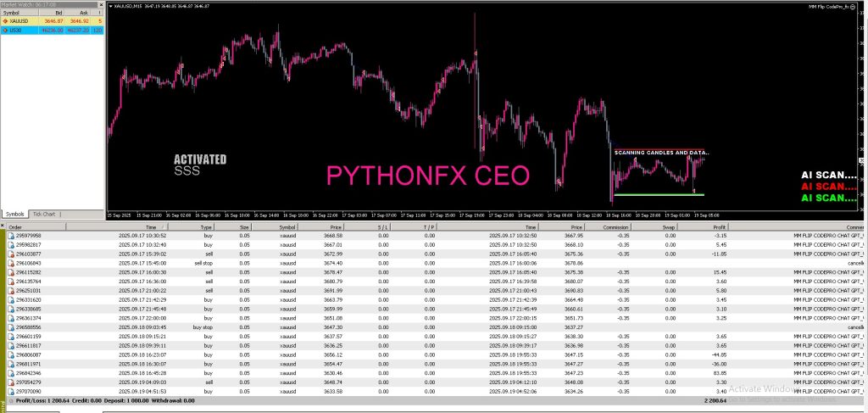The height and width of the screenshot is (413, 868).
Task: Click close price 3637.27 of buy stop order
Action: (574, 326)
